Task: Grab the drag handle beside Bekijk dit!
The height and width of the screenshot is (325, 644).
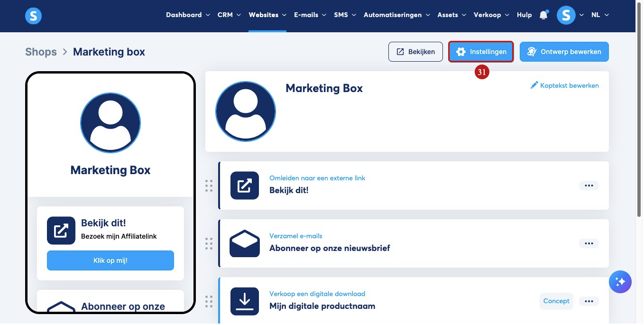Action: tap(209, 186)
